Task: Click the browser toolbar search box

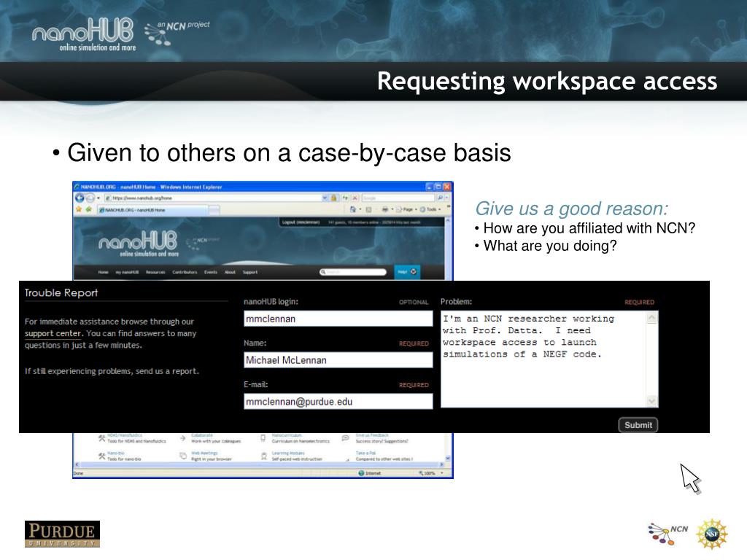Action: (x=398, y=198)
